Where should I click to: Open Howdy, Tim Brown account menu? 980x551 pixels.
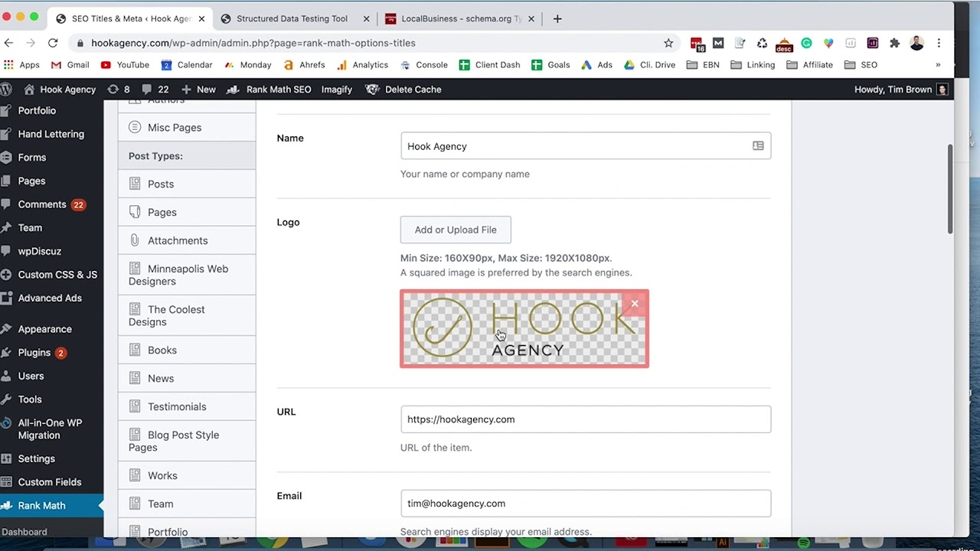pyautogui.click(x=901, y=90)
